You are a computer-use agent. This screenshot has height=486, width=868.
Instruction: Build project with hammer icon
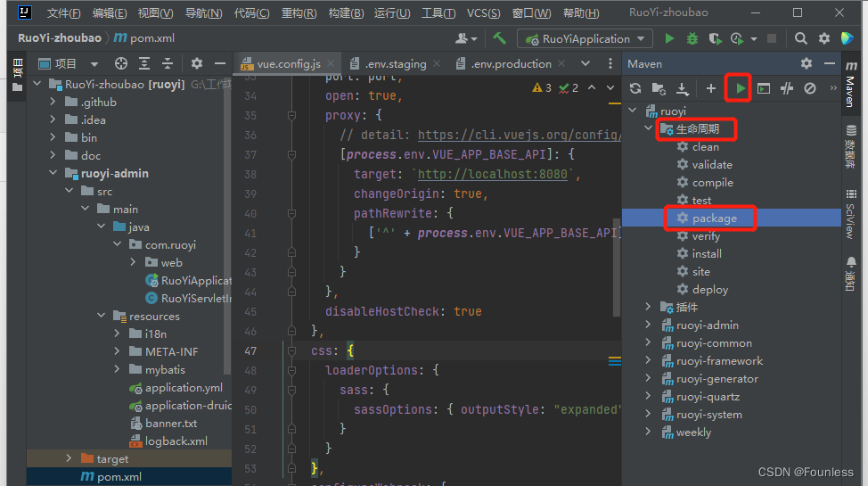click(x=499, y=38)
